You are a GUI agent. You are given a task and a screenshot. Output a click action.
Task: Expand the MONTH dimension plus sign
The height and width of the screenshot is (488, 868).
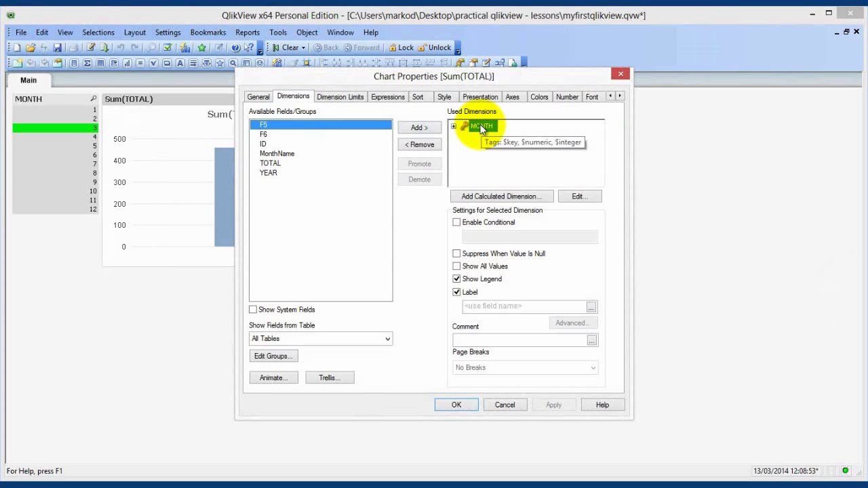(x=454, y=126)
